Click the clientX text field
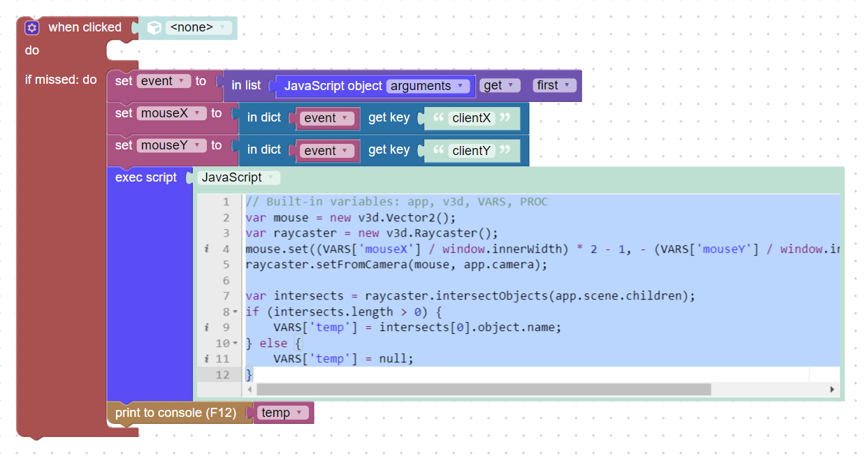Image resolution: width=868 pixels, height=456 pixels. (x=471, y=118)
